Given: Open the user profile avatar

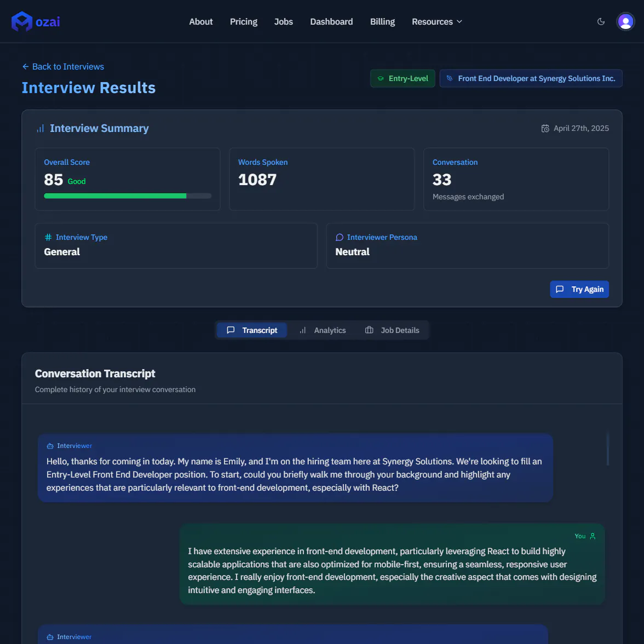Looking at the screenshot, I should pyautogui.click(x=625, y=22).
